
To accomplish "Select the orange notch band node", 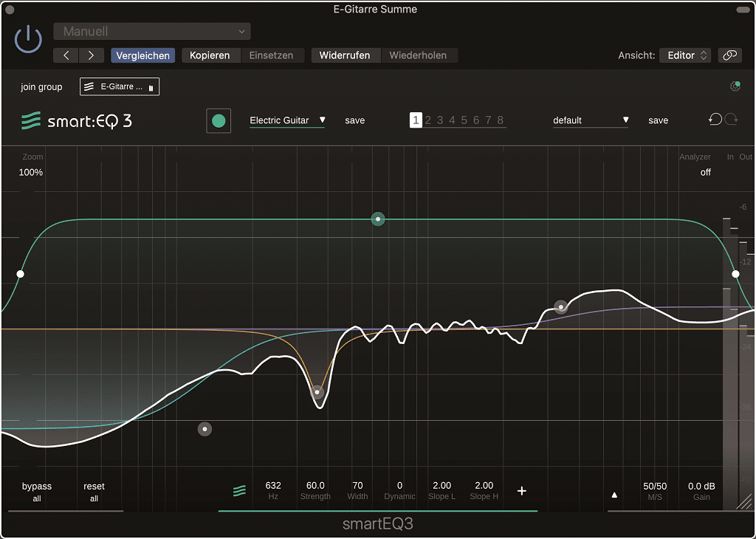I will [317, 392].
